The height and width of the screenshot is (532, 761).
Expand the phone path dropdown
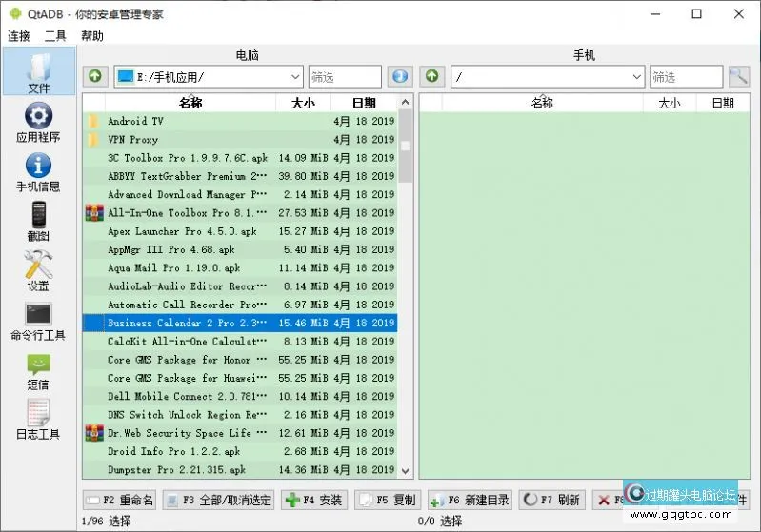(x=636, y=76)
